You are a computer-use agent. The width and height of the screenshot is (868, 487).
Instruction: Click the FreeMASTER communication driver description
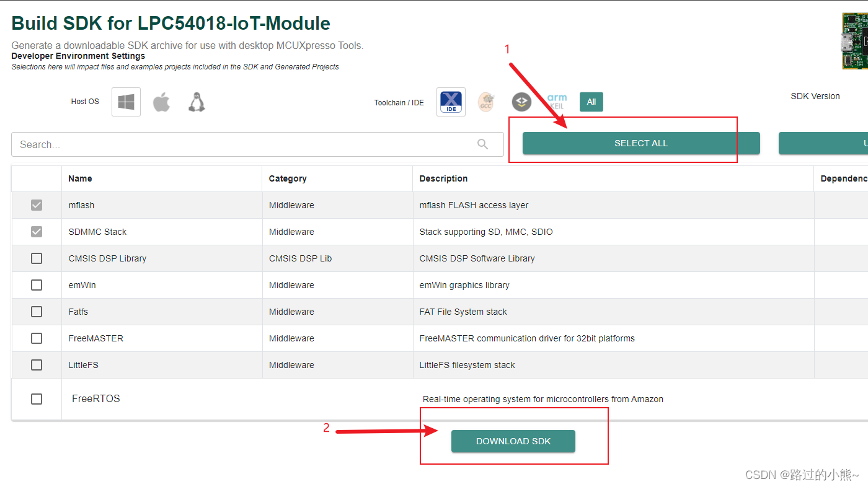tap(527, 338)
